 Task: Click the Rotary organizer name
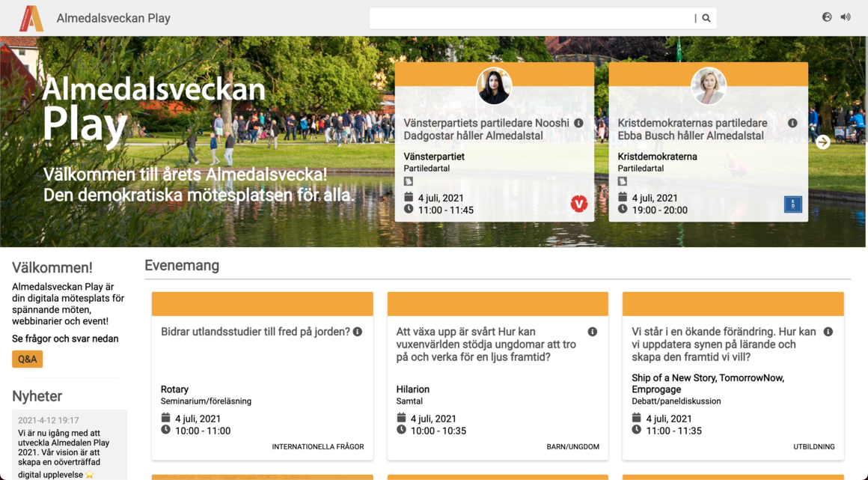click(x=175, y=389)
